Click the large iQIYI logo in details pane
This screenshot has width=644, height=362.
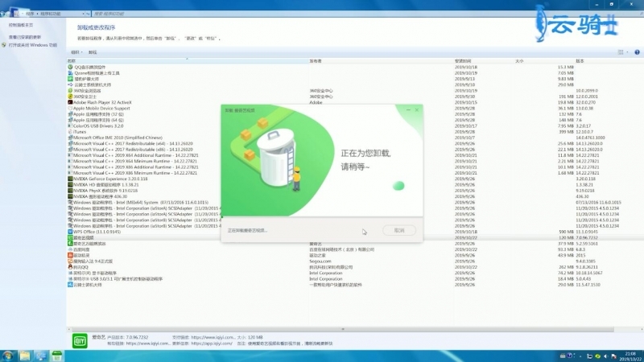(x=80, y=340)
